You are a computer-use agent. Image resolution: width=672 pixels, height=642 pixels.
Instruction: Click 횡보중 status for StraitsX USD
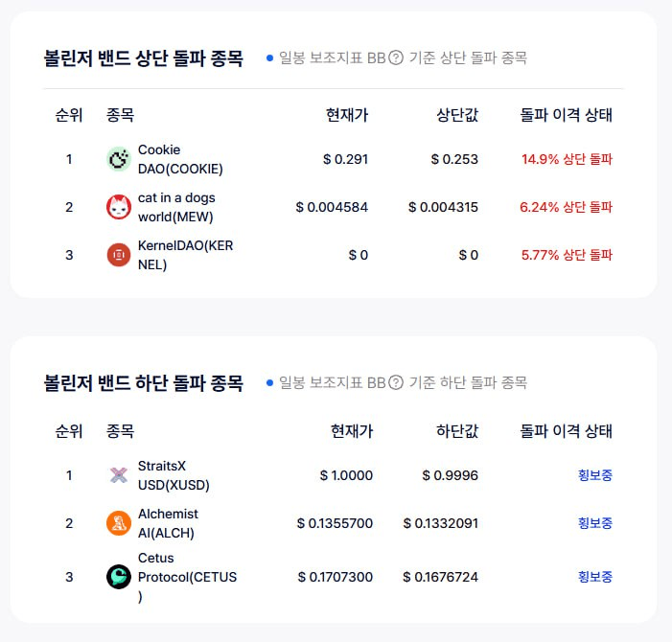coord(595,475)
